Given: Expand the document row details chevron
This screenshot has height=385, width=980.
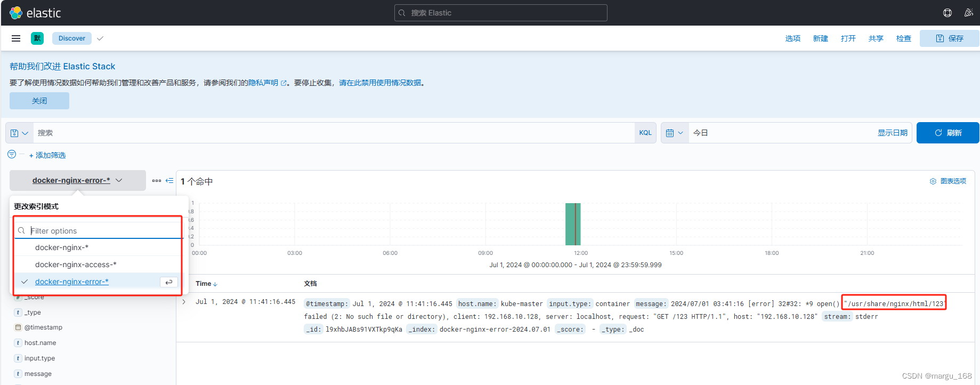Looking at the screenshot, I should coord(184,302).
